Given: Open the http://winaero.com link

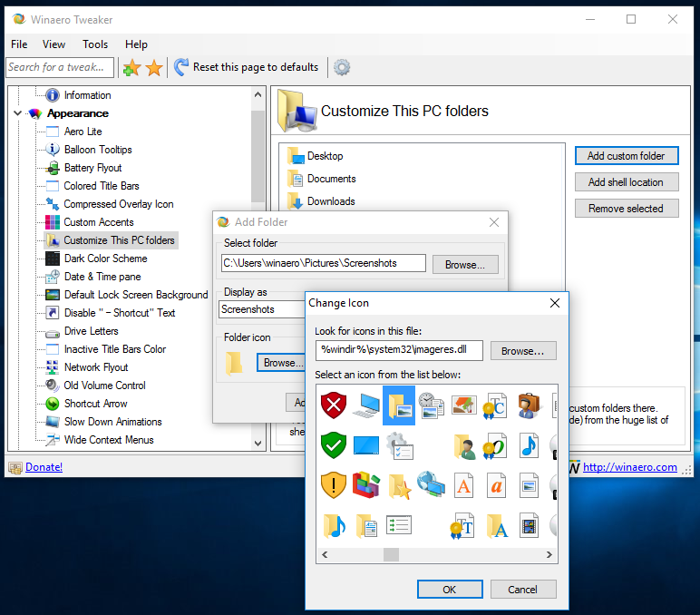Looking at the screenshot, I should 630,467.
